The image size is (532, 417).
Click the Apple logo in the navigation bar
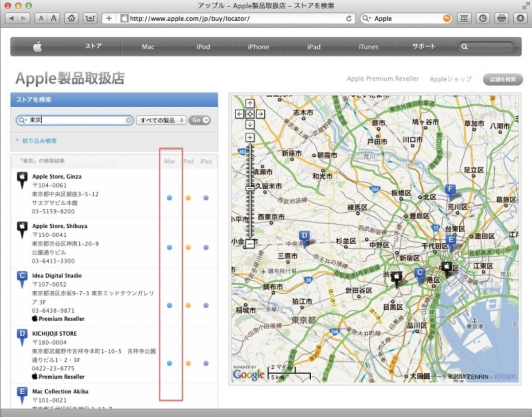click(x=38, y=47)
